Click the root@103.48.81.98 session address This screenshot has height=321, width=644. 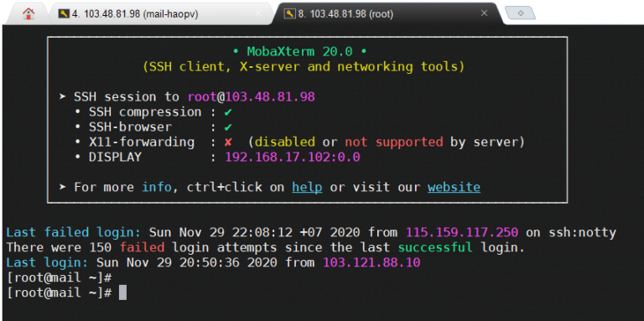coord(252,97)
